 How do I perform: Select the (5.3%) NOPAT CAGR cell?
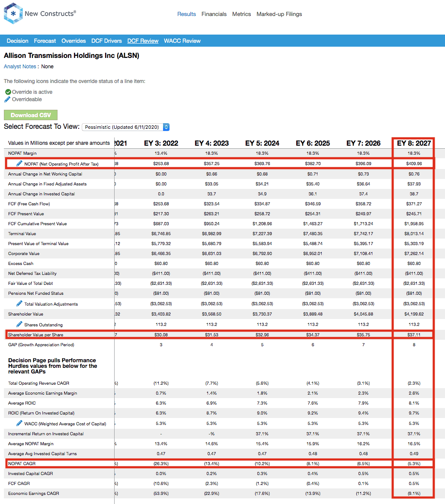(x=414, y=463)
